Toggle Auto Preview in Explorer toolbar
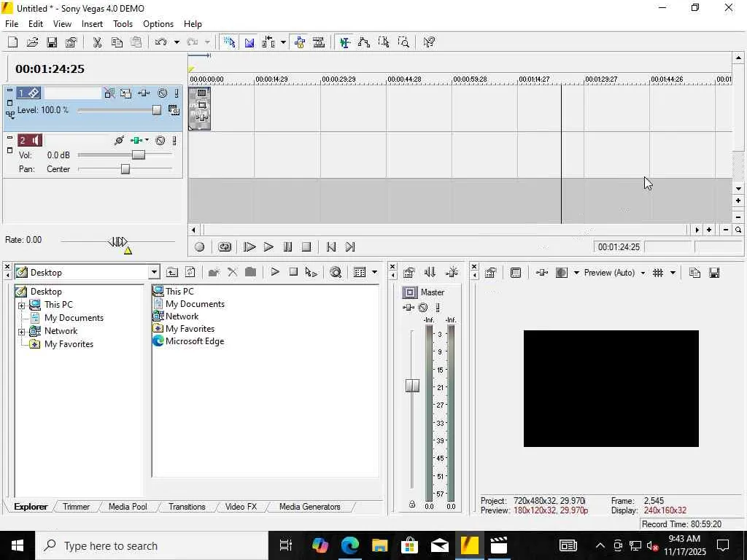Screen dimensions: 747x560 (311, 273)
